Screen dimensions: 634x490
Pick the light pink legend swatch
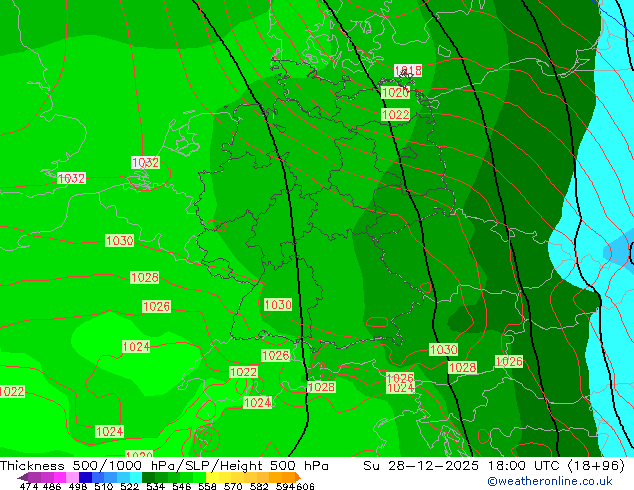point(72,477)
